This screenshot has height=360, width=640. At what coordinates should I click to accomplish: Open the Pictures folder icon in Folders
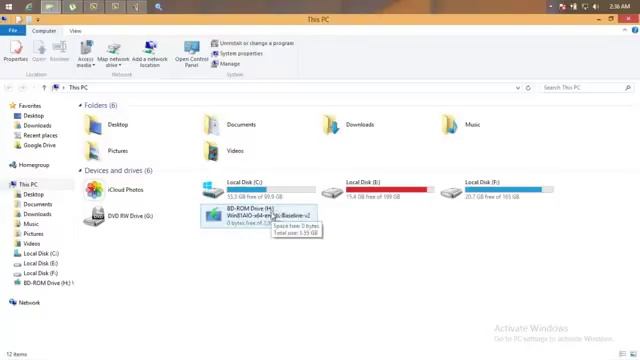93,151
